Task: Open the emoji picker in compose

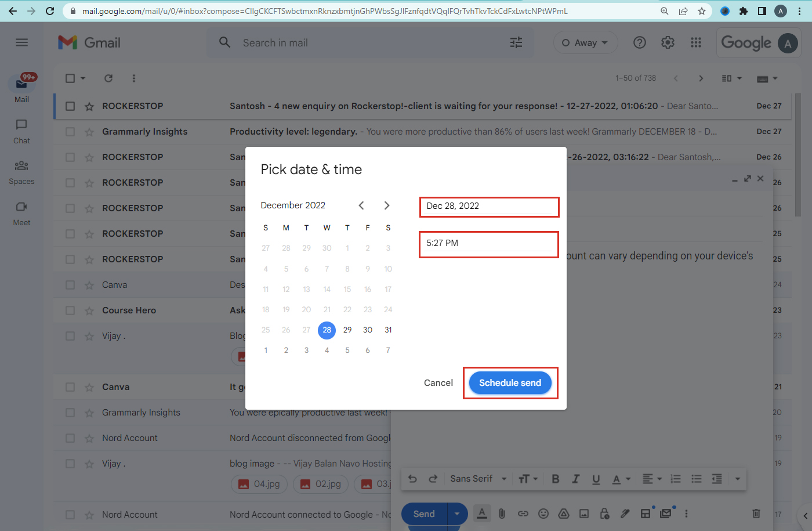Action: tap(543, 514)
